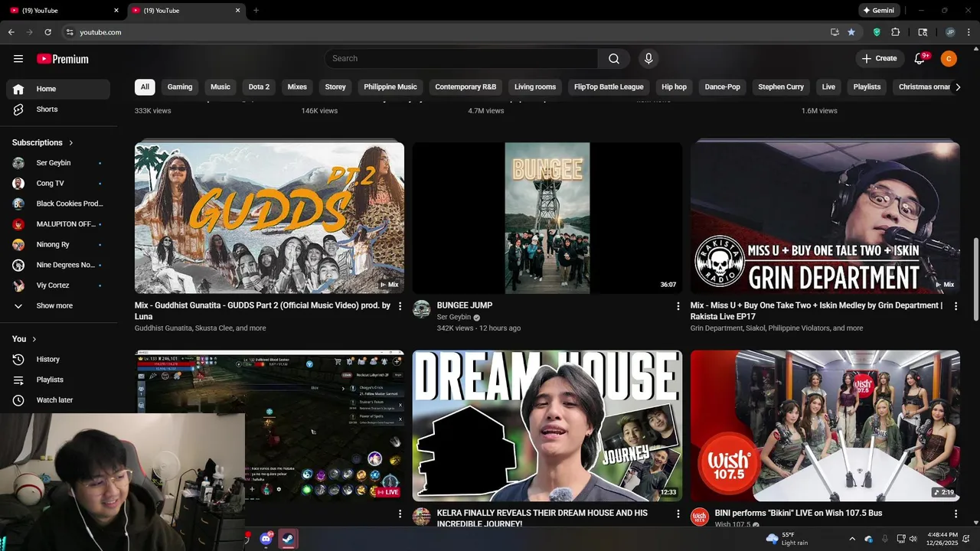The width and height of the screenshot is (980, 551).
Task: Select the Playlists filter chip
Action: tap(867, 87)
